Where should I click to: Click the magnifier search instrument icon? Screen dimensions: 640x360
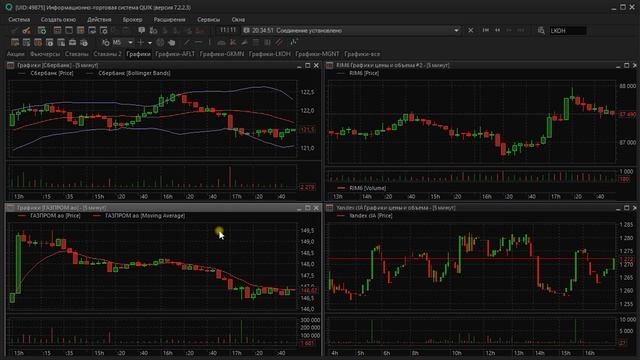tap(541, 31)
